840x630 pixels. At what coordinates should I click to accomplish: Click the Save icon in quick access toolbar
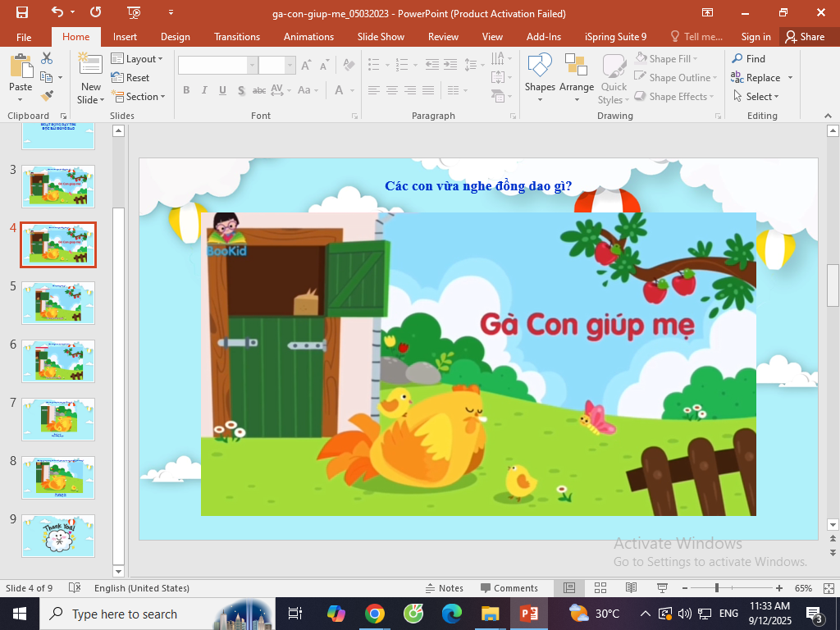22,12
